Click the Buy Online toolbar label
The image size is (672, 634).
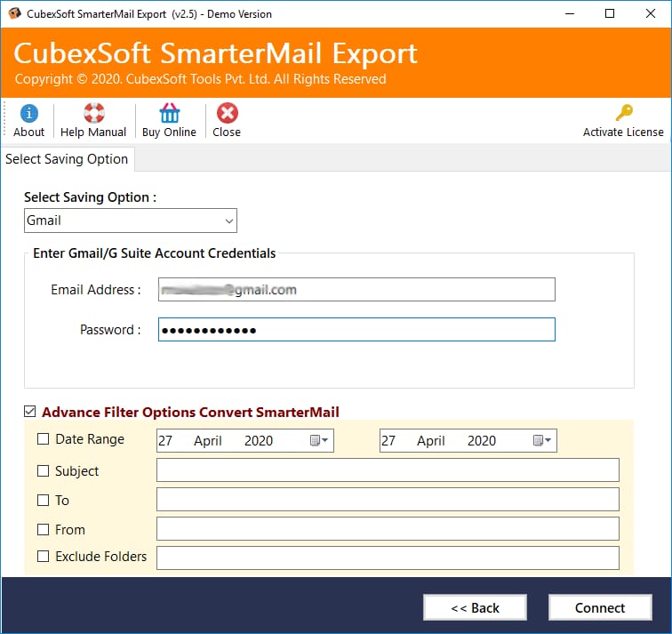(x=169, y=132)
